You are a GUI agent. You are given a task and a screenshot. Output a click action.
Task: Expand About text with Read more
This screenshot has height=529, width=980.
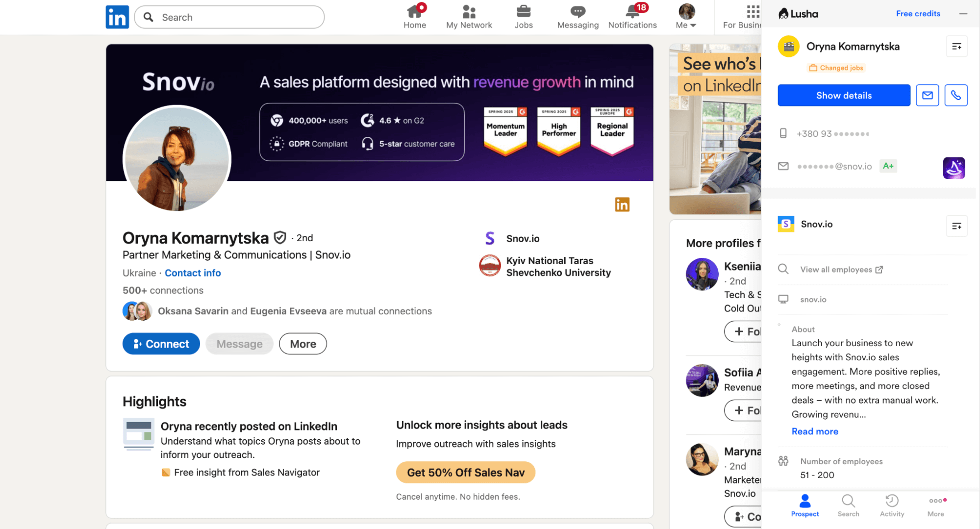coord(814,431)
